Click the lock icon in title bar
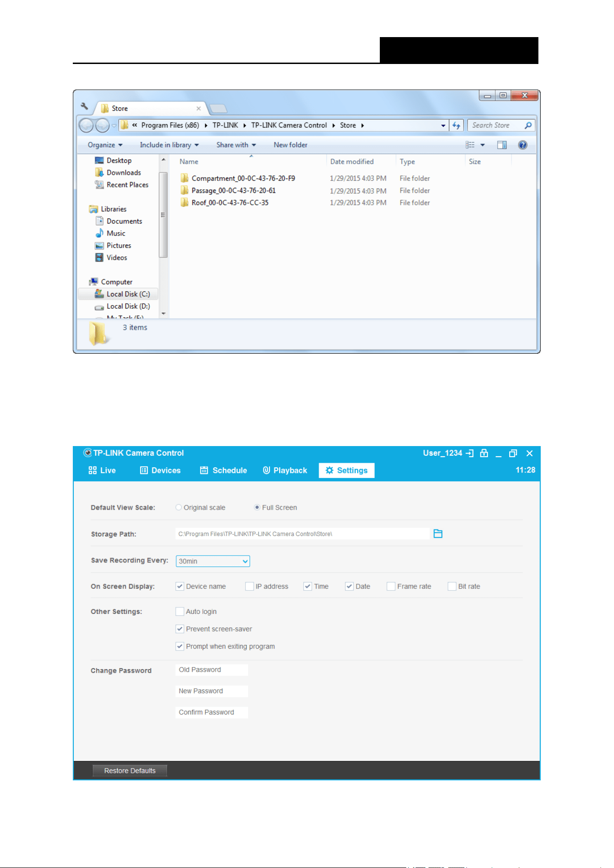 [484, 453]
